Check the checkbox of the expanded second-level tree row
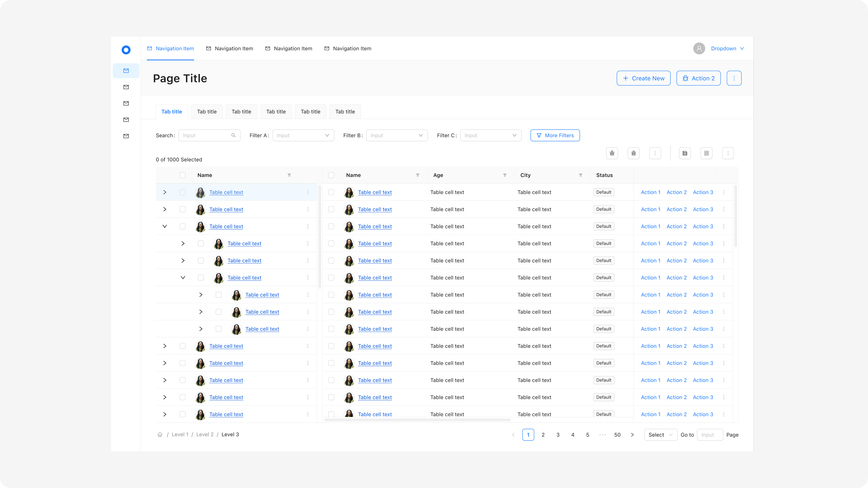The width and height of the screenshot is (868, 488). [x=201, y=277]
